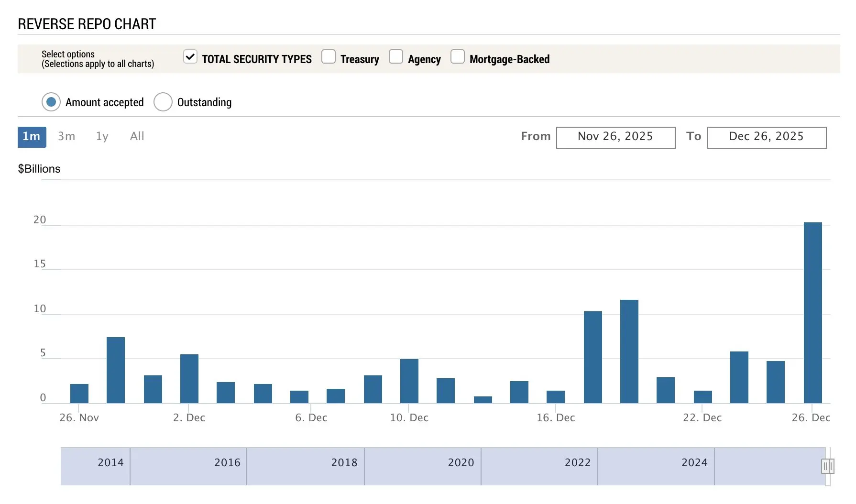Viewport: 856px width, 504px height.
Task: Click the $Billions axis title
Action: [x=39, y=169]
